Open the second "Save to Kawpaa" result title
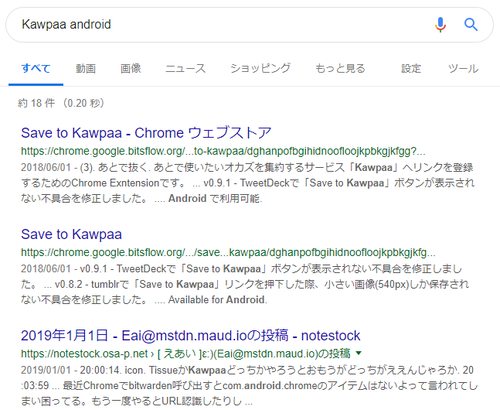Screen dimensions: 500x410 [71, 234]
